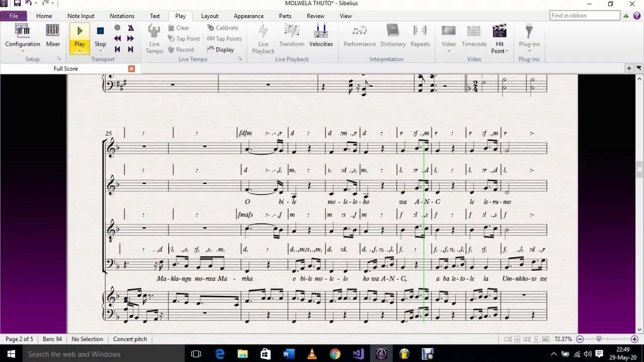Screen dimensions: 644x362
Task: Switch to the View ribbon tab
Action: click(x=346, y=16)
